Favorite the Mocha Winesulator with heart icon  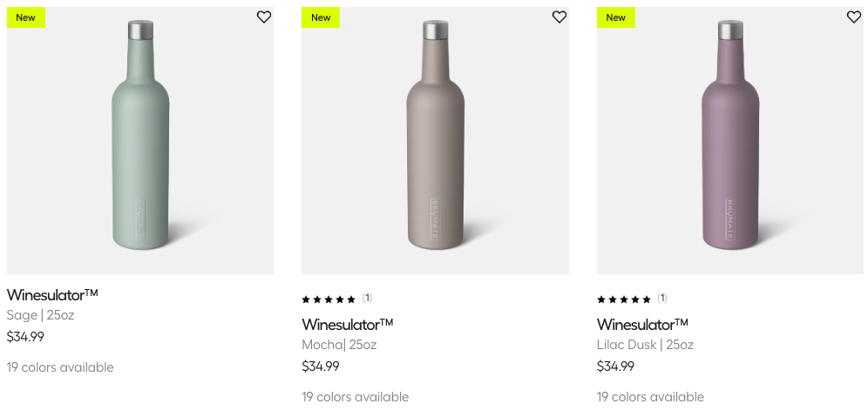(x=559, y=17)
